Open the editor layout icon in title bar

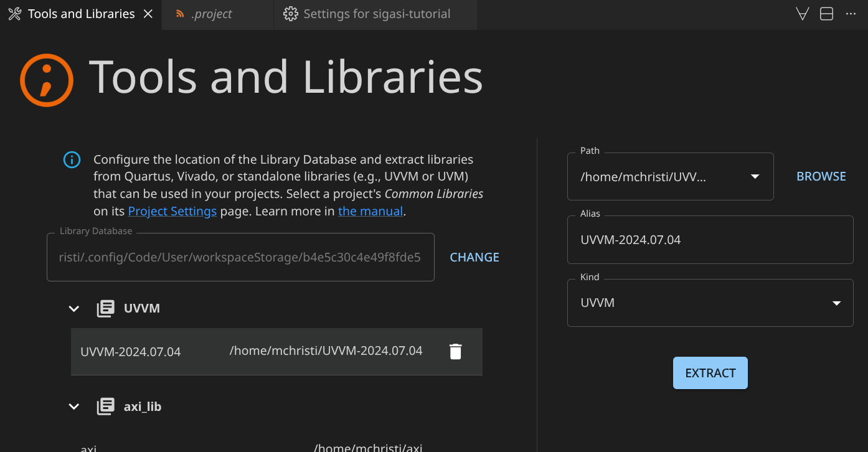pos(826,14)
